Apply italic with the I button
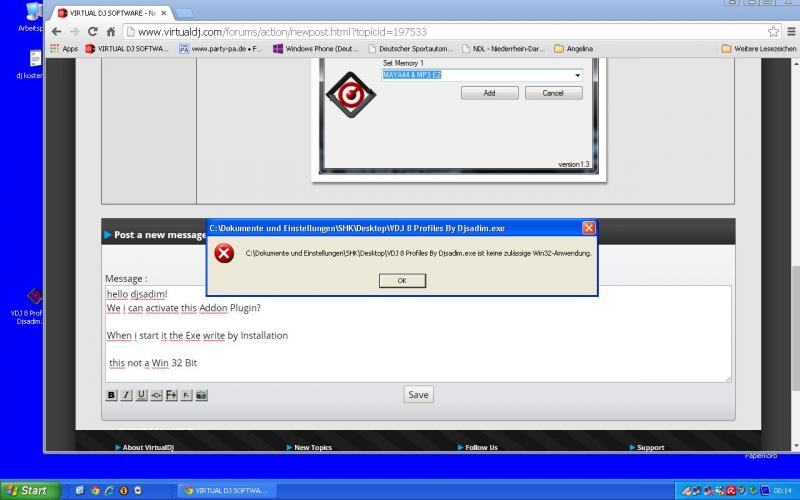800x500 pixels. (126, 395)
